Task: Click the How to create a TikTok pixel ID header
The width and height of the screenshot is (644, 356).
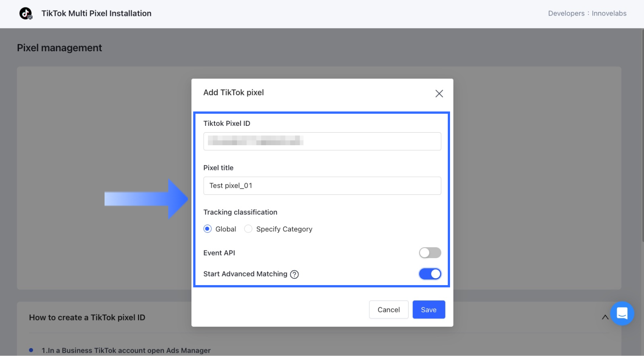Action: (87, 318)
